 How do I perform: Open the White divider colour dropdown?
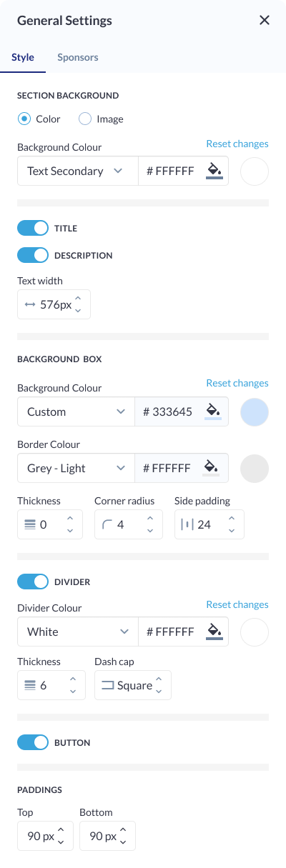point(77,632)
